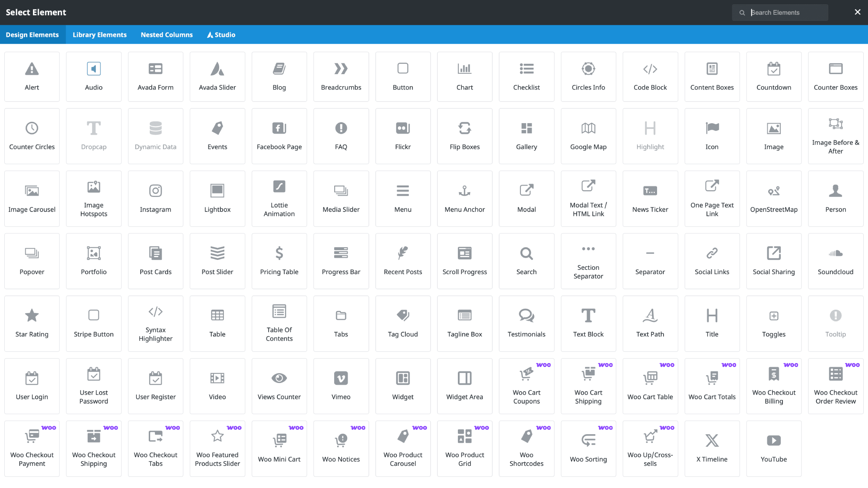The image size is (868, 488).
Task: Add the Woo Checkout Billing element
Action: pos(773,386)
